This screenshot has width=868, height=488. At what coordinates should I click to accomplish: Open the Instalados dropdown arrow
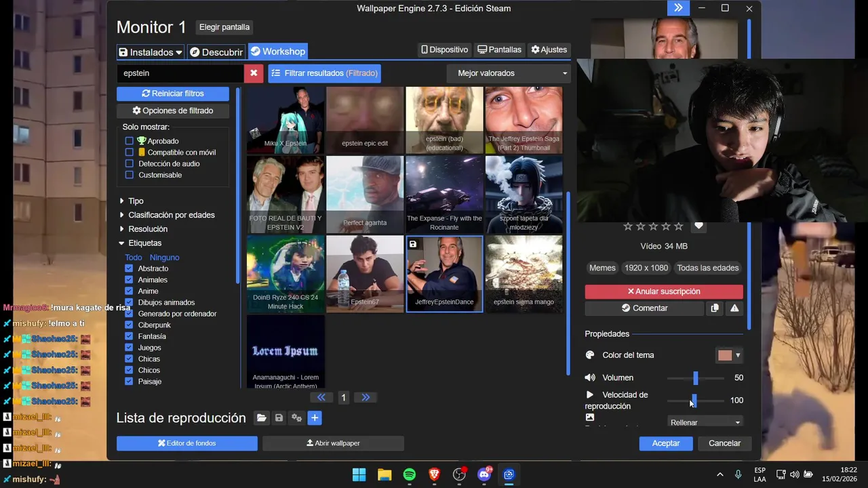coord(179,52)
